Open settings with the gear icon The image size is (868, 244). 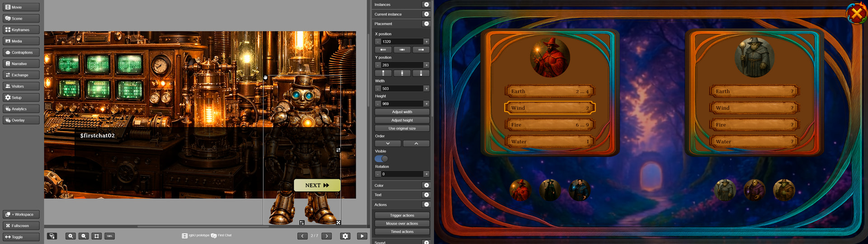tap(345, 236)
